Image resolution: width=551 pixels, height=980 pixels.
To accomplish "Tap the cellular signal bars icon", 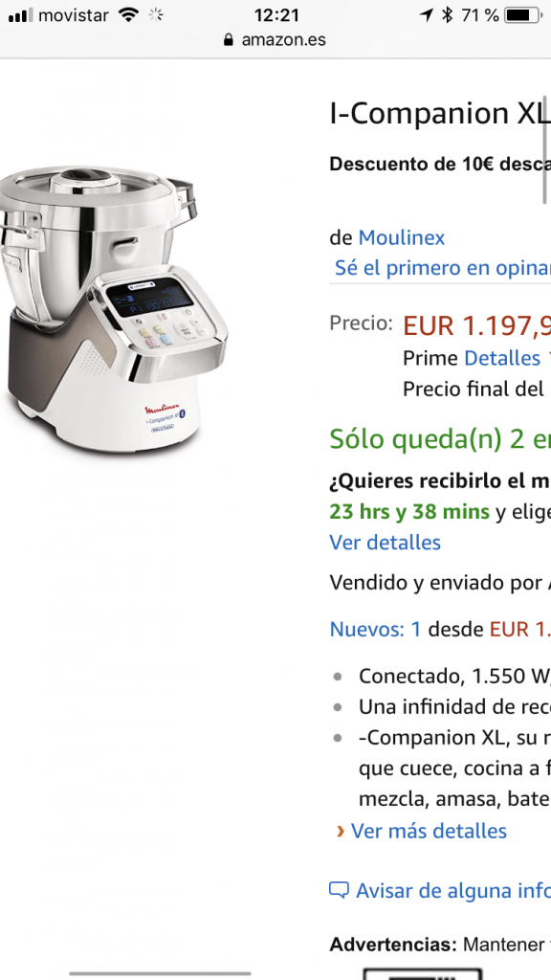I will click(x=21, y=15).
